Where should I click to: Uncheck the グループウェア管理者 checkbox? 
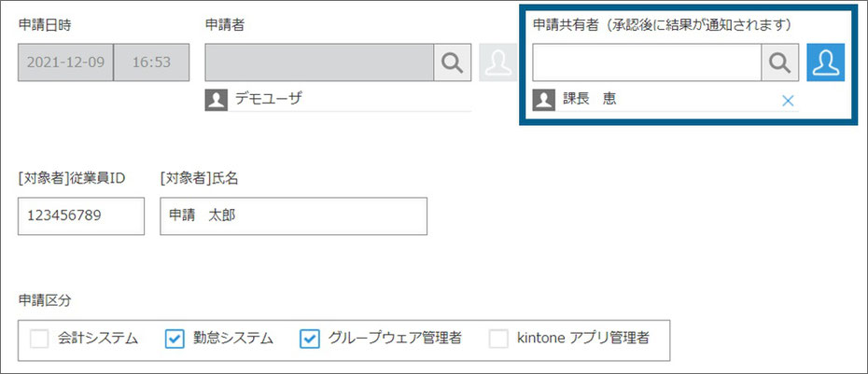pos(310,339)
